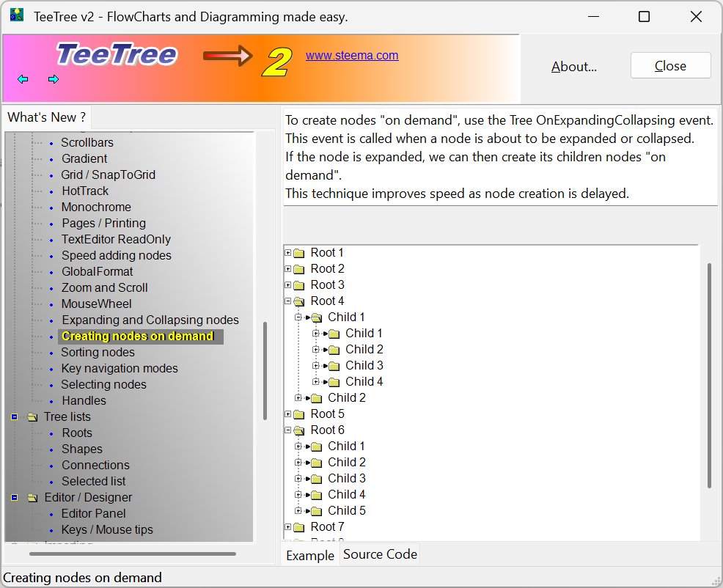Click the left panel vertical scrollbar

[265, 371]
